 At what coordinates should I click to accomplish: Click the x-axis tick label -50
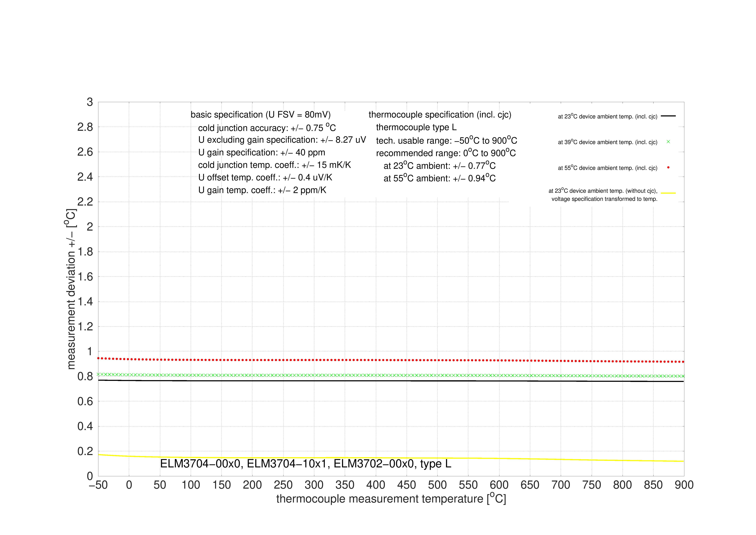tap(98, 485)
